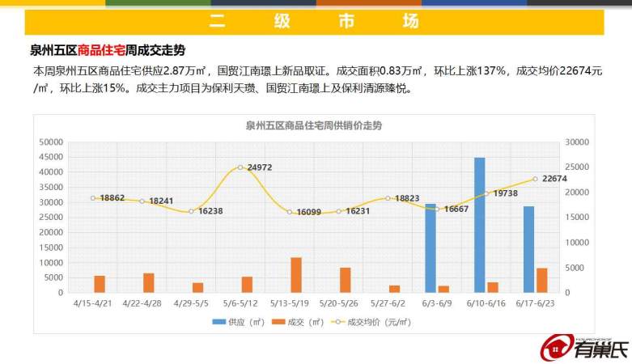Image resolution: width=632 pixels, height=364 pixels.
Task: Click the 16231 data label
Action: [x=358, y=211]
